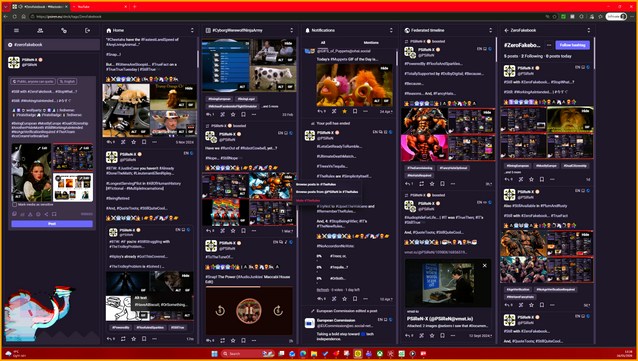Viewport: 638px width, 361px height.
Task: Select 'Mute #TheRules' in the hashtag popup menu
Action: tap(308, 200)
